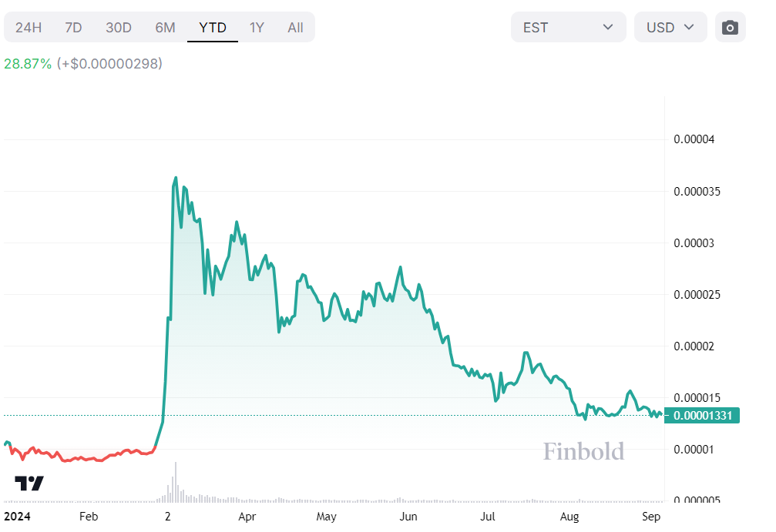Click the TradingView logo on the chart

(x=29, y=483)
